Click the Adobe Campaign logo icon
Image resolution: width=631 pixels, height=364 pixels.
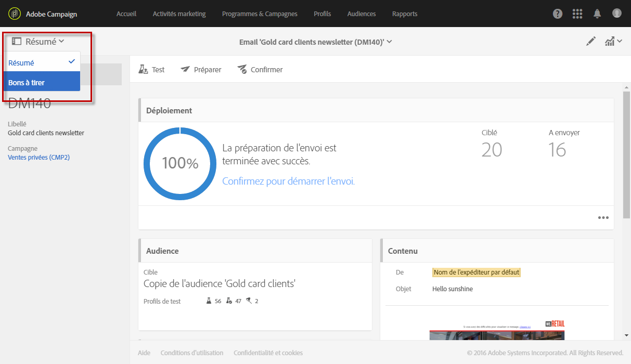(14, 14)
